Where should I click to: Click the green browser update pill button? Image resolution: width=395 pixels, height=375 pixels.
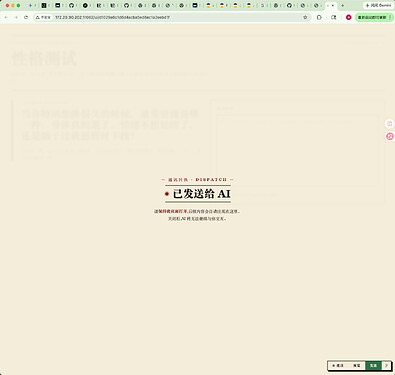pos(374,17)
